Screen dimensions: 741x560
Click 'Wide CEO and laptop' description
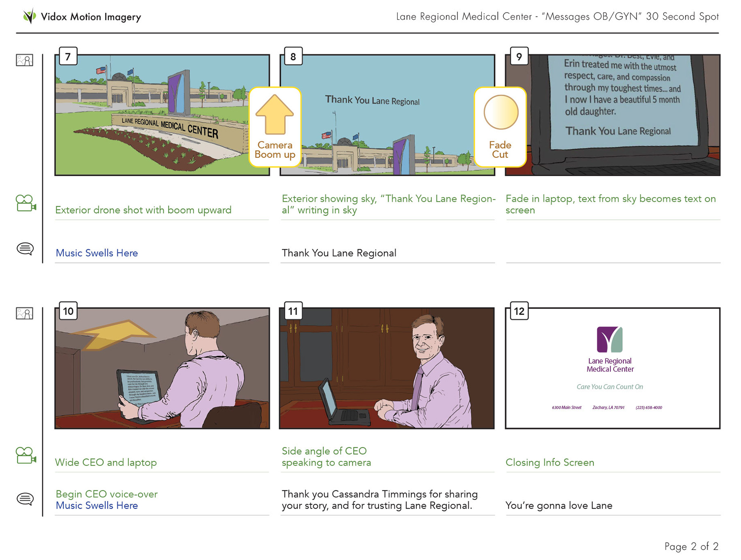point(106,462)
